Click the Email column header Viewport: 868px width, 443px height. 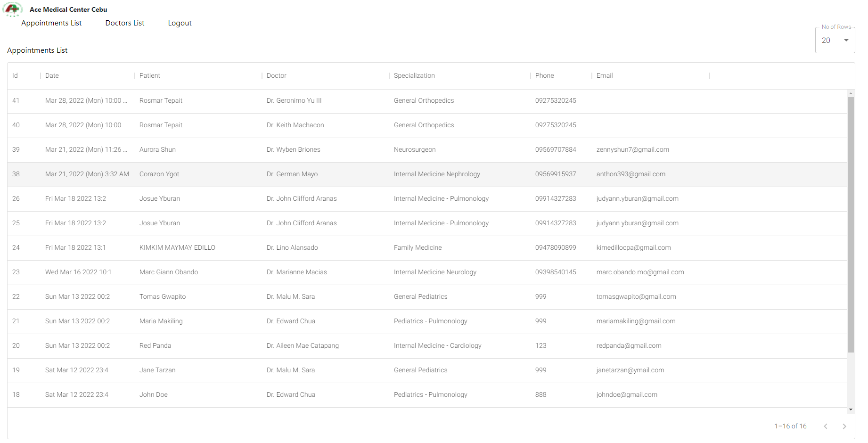605,75
